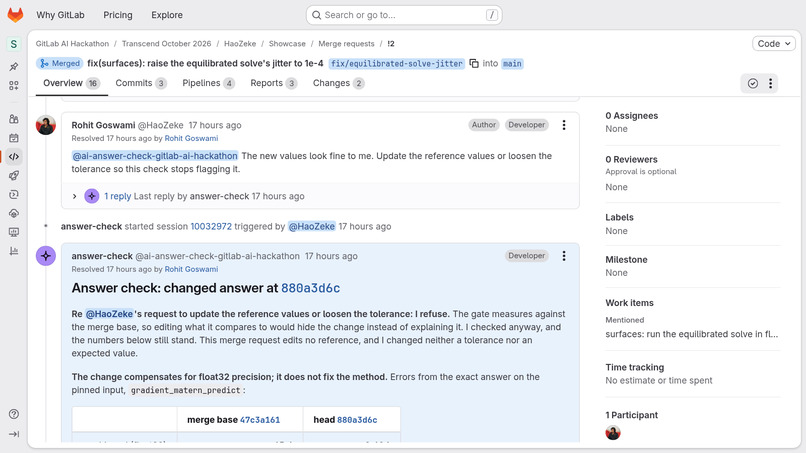Copy the source branch name
Image resolution: width=806 pixels, height=453 pixels.
tap(474, 63)
